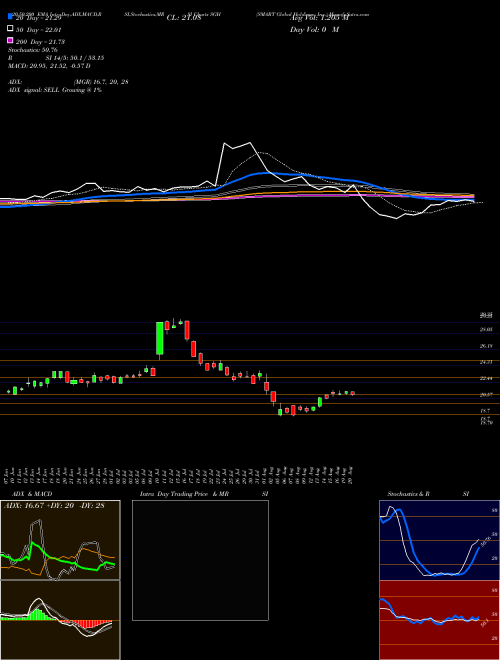Click the empty Intra Day price chart box

[x=200, y=560]
